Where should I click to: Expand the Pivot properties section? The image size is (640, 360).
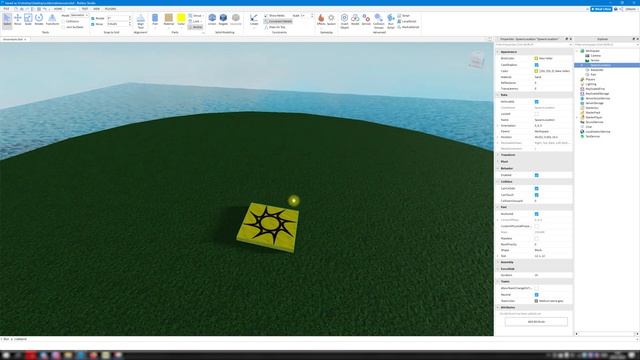[x=498, y=162]
